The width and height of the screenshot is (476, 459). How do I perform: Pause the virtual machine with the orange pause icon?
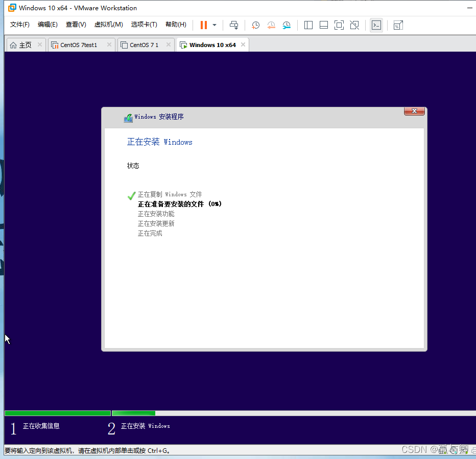[204, 25]
